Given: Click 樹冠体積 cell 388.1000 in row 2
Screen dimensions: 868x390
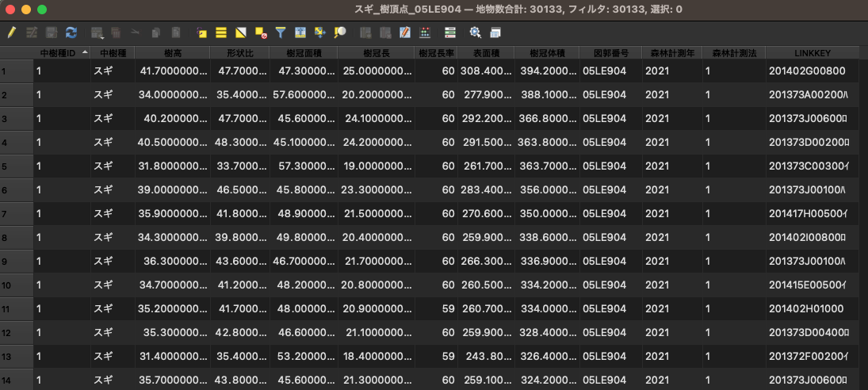Looking at the screenshot, I should pyautogui.click(x=547, y=95).
